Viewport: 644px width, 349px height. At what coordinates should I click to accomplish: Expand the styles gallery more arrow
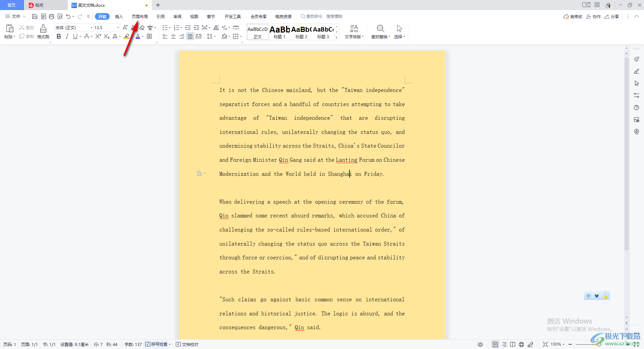(337, 37)
